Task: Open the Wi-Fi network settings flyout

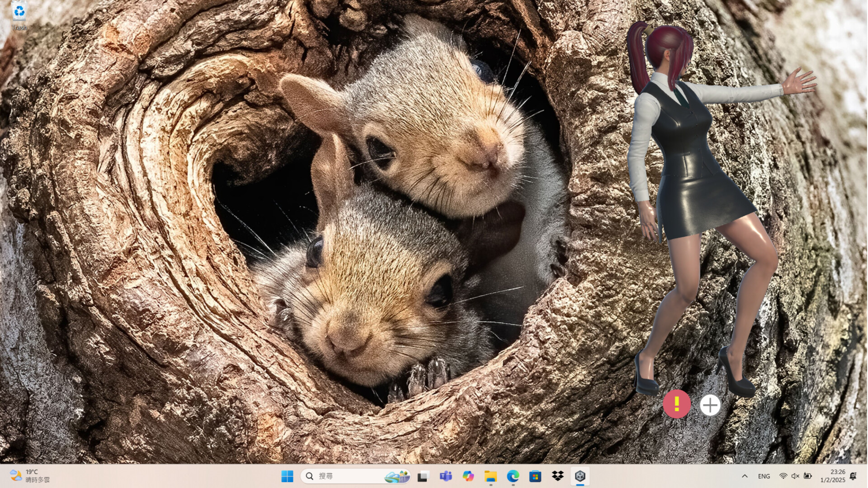Action: click(x=783, y=476)
